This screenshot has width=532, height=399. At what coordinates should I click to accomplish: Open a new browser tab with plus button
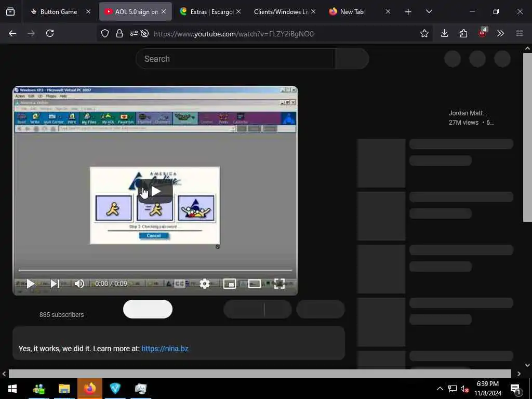point(408,12)
